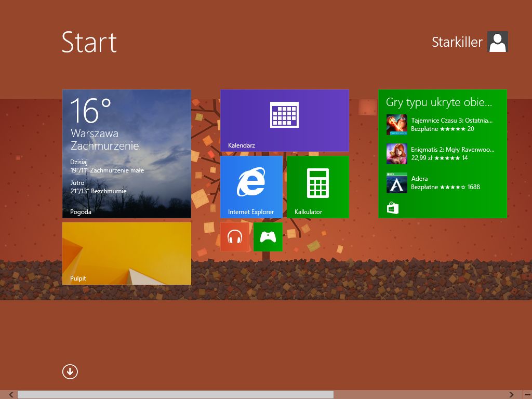Click the Starkiller user name

pyautogui.click(x=457, y=42)
